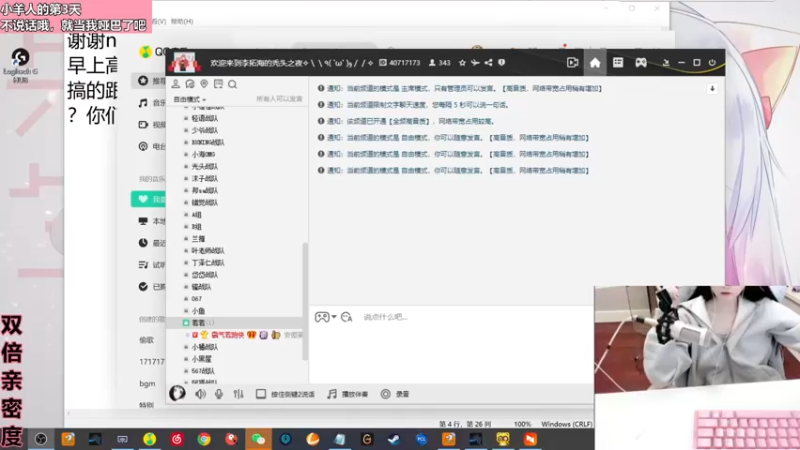Select the 067 channel

(x=196, y=299)
